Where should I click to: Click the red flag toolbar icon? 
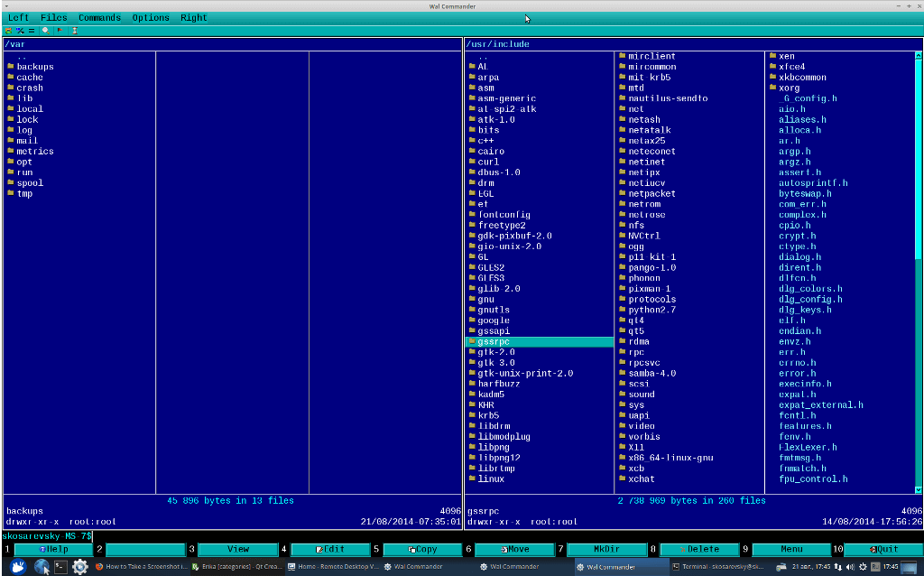click(60, 30)
